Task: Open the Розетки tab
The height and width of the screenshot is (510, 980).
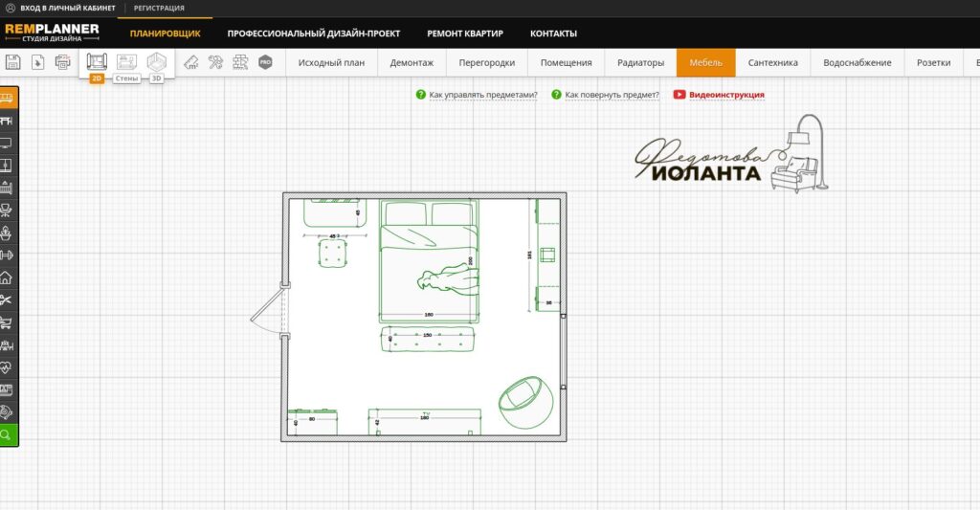Action: pyautogui.click(x=934, y=62)
